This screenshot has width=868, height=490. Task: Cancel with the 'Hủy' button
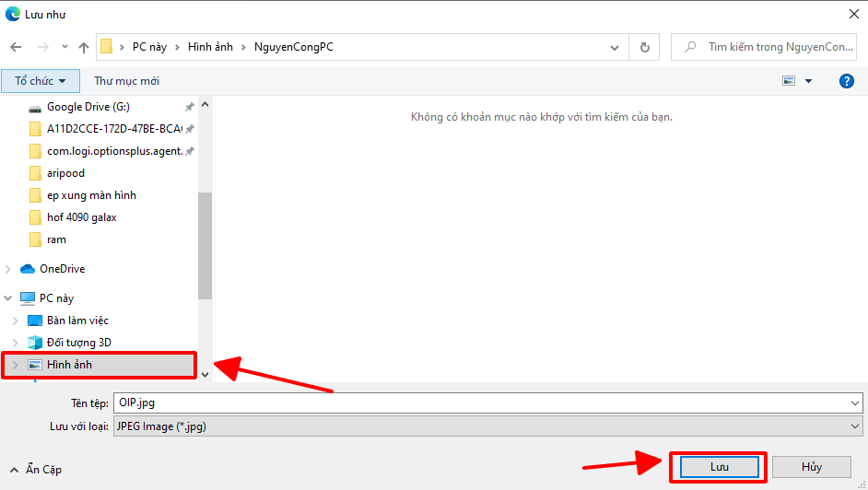coord(812,467)
